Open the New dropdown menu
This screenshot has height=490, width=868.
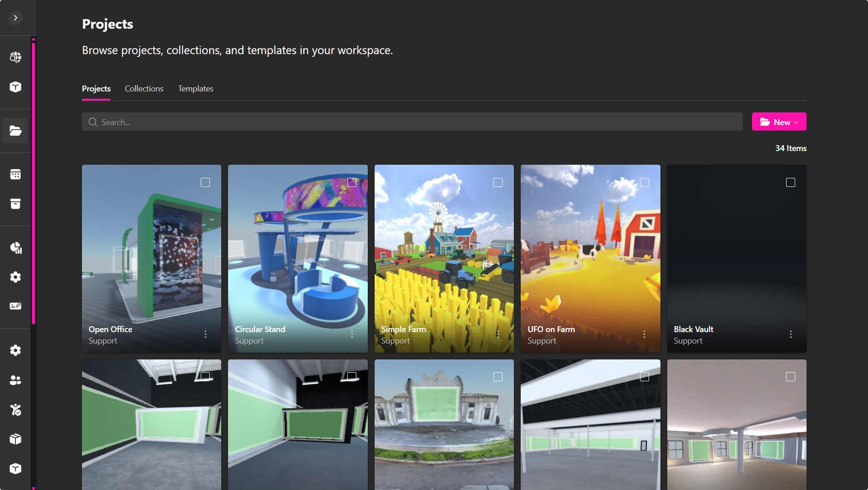(x=779, y=121)
